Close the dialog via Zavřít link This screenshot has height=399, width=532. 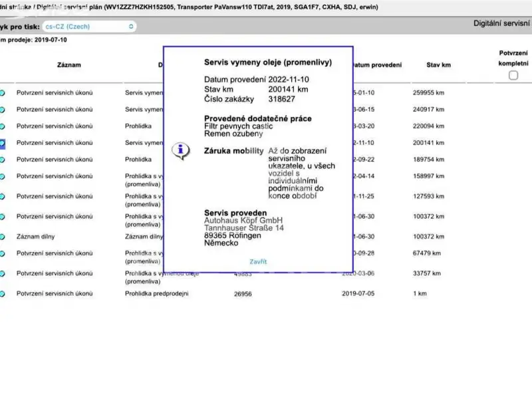click(258, 261)
